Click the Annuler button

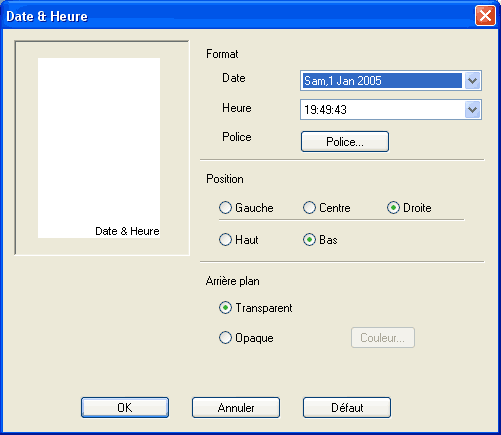point(236,407)
